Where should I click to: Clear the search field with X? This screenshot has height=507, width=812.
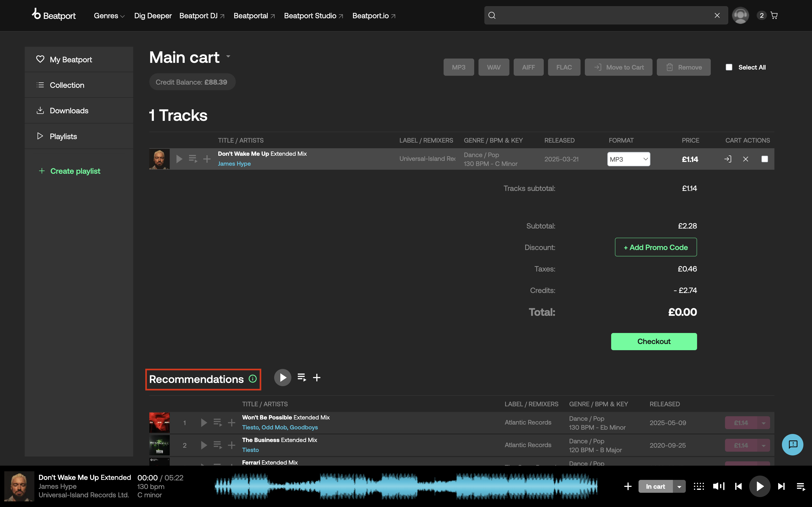click(x=717, y=15)
